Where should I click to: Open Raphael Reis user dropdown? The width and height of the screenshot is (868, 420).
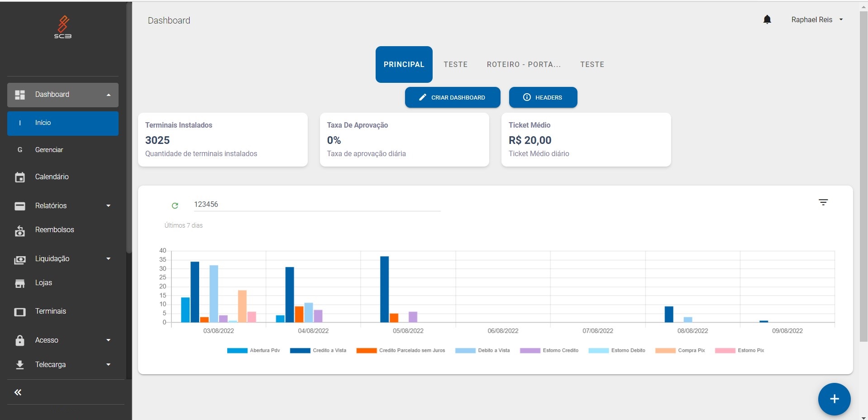point(817,20)
